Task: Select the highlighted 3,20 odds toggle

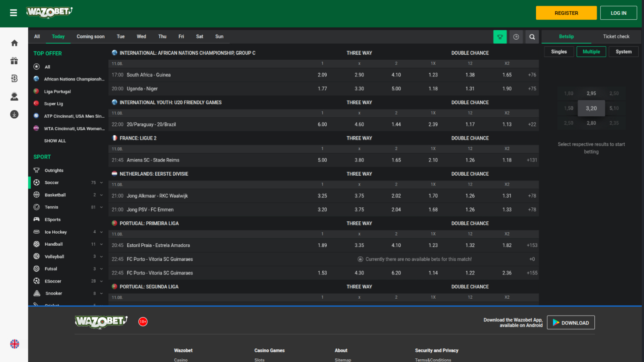Action: [591, 108]
